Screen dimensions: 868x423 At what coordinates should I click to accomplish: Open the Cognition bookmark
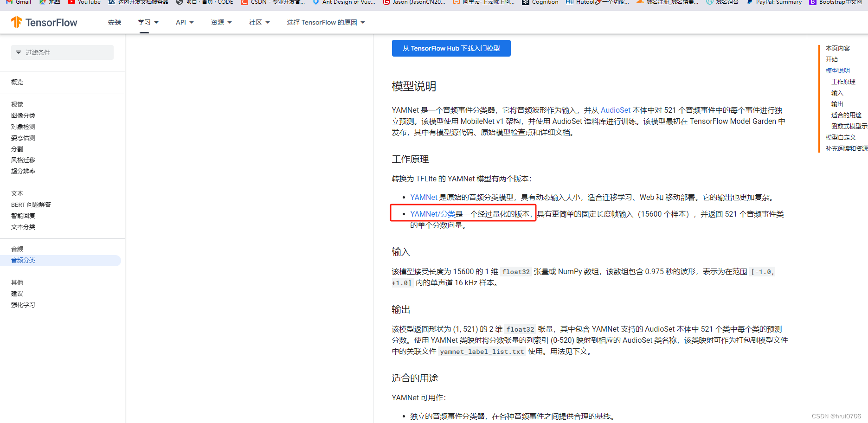click(540, 2)
